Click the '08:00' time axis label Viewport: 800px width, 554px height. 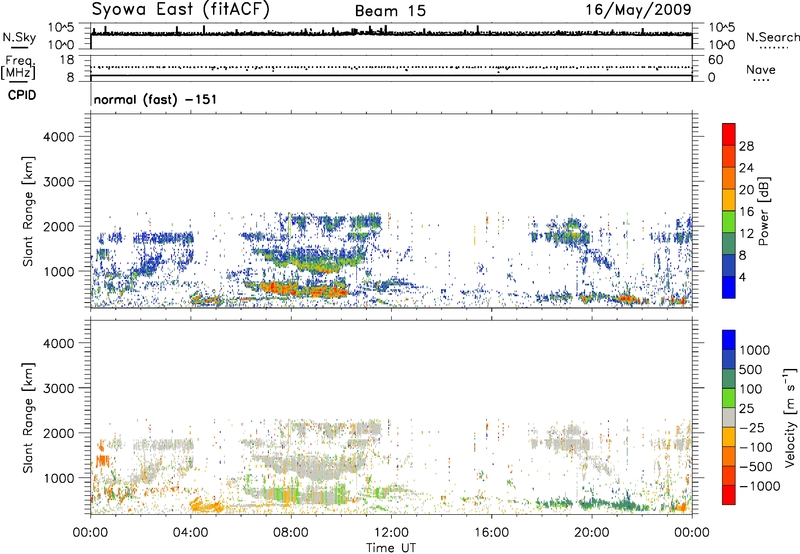[x=291, y=533]
